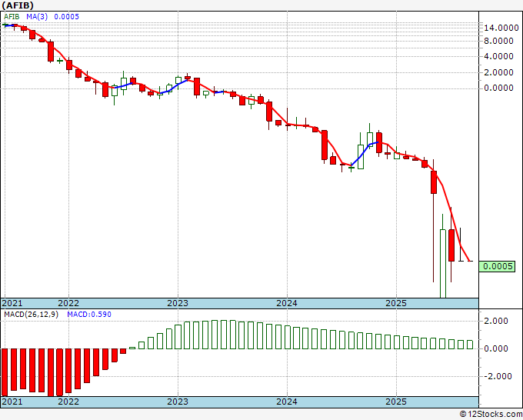Click the 0.0005 moving average value in legend
Viewport: 523px width, 420px height.
pos(66,17)
